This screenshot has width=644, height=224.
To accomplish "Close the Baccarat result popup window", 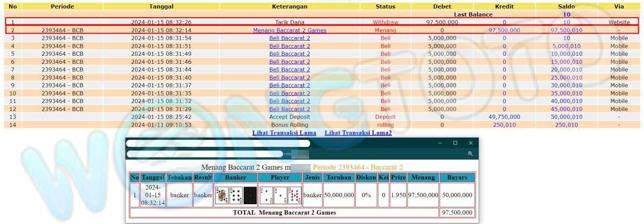I will pos(471,143).
